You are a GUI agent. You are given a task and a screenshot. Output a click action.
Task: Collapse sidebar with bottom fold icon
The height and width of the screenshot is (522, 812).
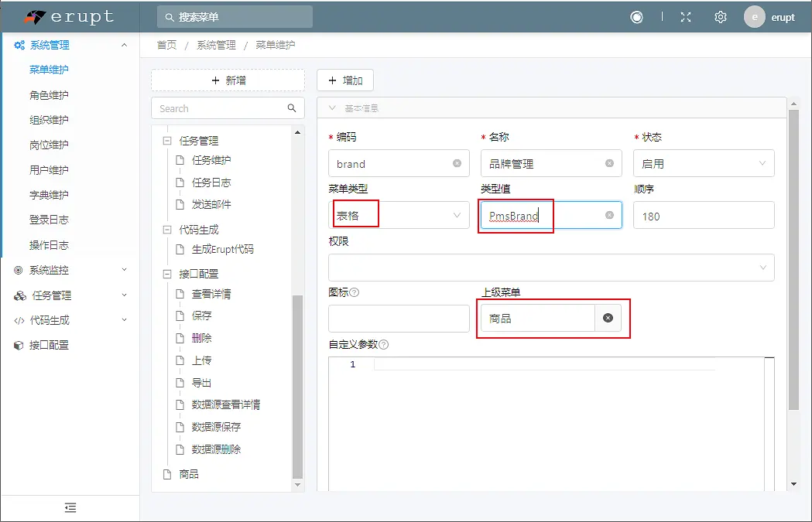[70, 507]
